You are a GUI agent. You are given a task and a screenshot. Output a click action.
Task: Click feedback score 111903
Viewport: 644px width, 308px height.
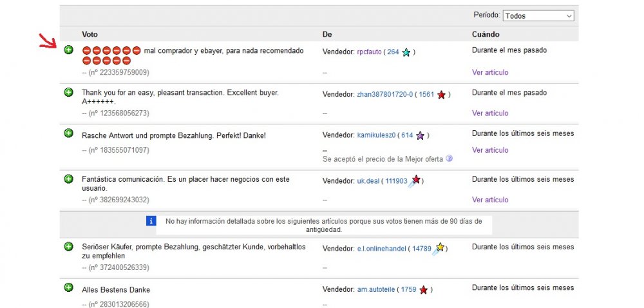pyautogui.click(x=396, y=181)
